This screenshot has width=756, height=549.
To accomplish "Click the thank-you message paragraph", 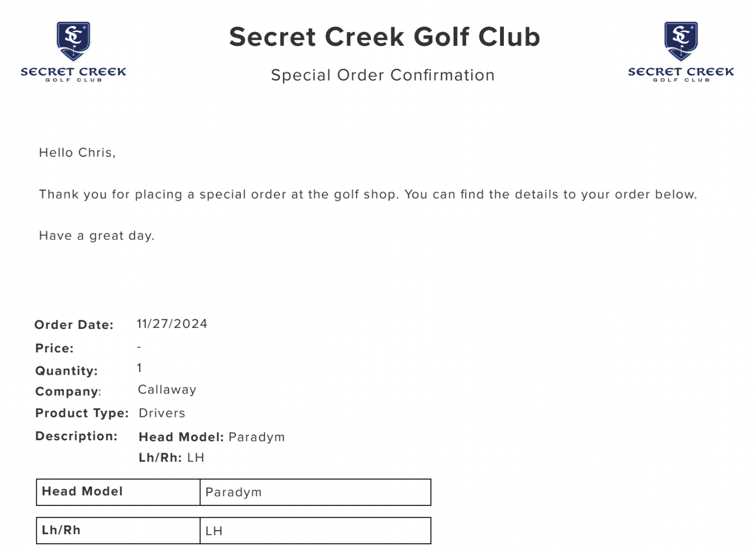I will (368, 195).
